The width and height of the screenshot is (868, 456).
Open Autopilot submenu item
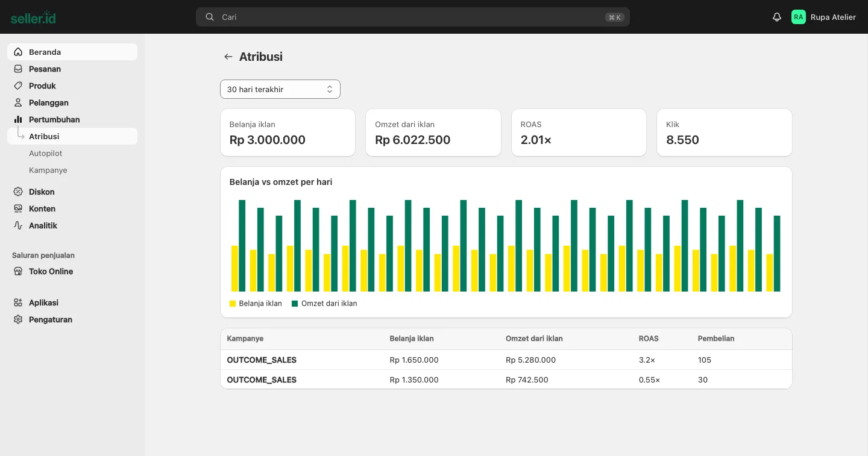(46, 153)
